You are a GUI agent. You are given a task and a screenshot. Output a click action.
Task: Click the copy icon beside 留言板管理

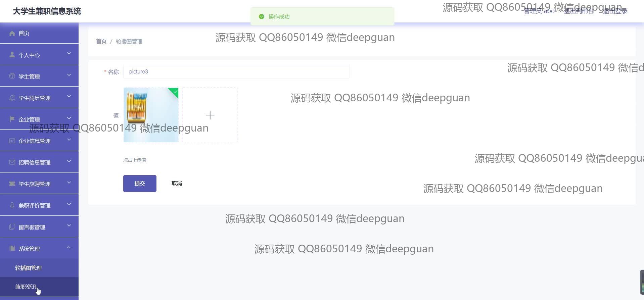12,227
